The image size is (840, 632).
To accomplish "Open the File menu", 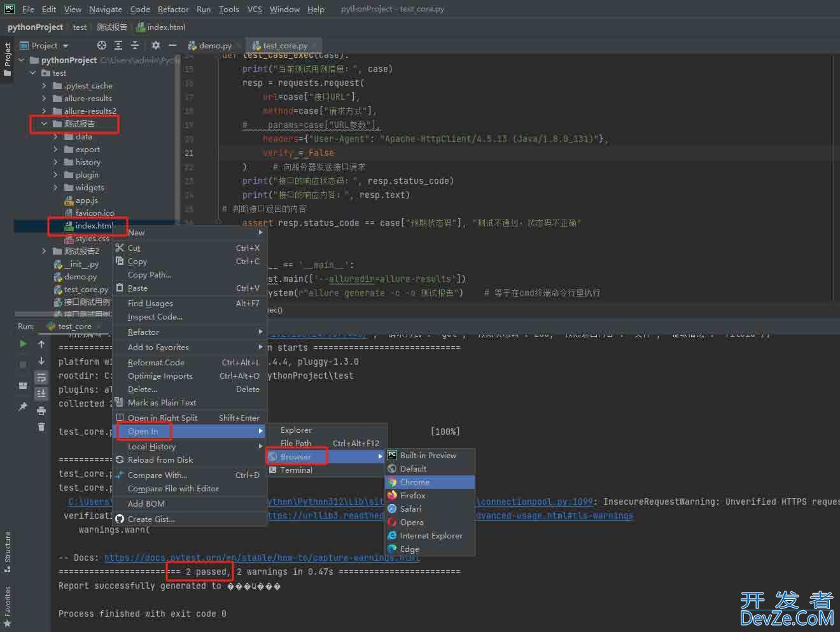I will (x=28, y=9).
